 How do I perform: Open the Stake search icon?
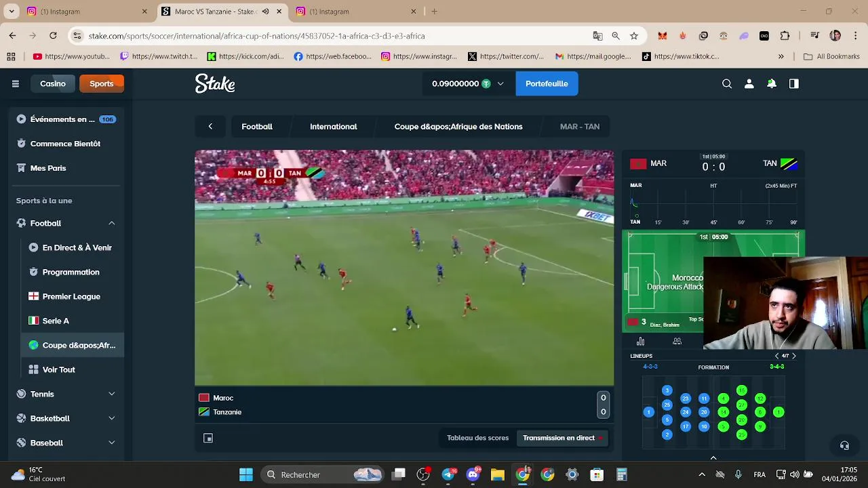[x=727, y=83]
